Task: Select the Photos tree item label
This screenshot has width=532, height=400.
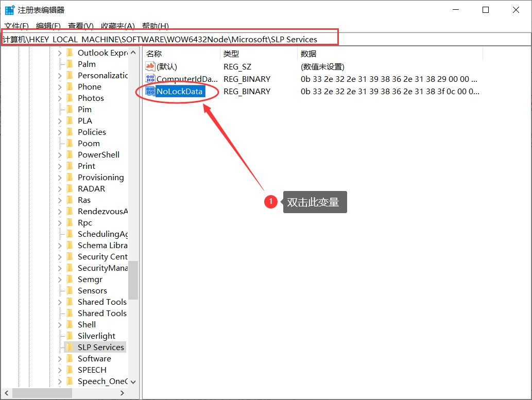Action: tap(91, 98)
